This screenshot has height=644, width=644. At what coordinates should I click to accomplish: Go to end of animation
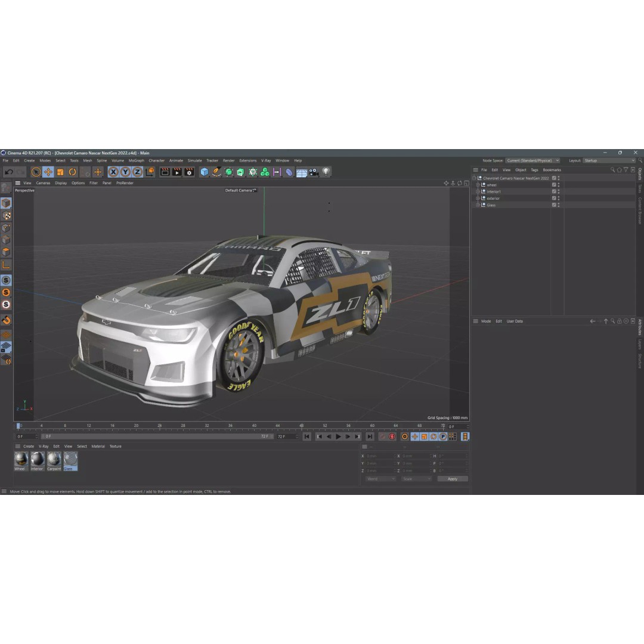(x=370, y=436)
